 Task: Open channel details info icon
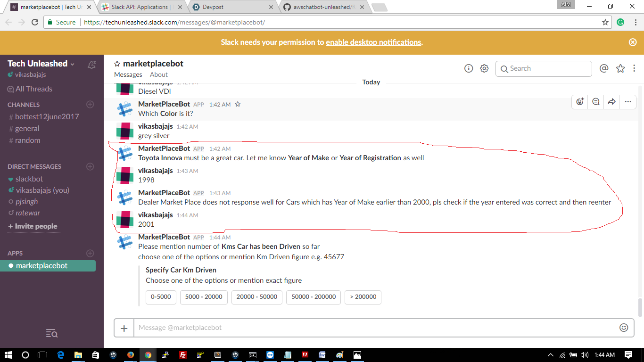pyautogui.click(x=469, y=68)
